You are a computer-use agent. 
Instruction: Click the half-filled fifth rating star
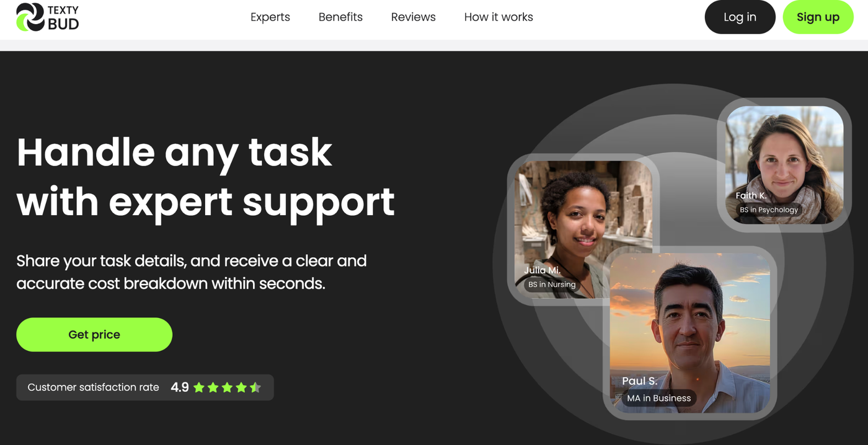tap(256, 387)
